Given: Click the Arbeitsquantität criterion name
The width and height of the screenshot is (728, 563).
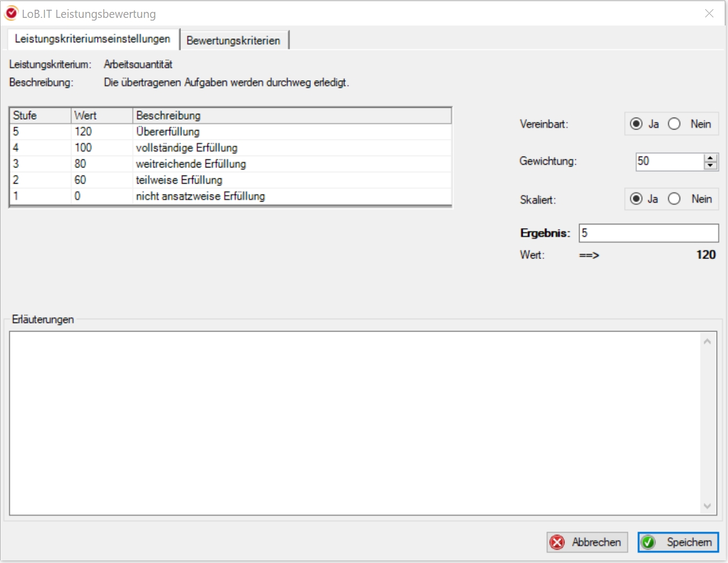Looking at the screenshot, I should (138, 64).
